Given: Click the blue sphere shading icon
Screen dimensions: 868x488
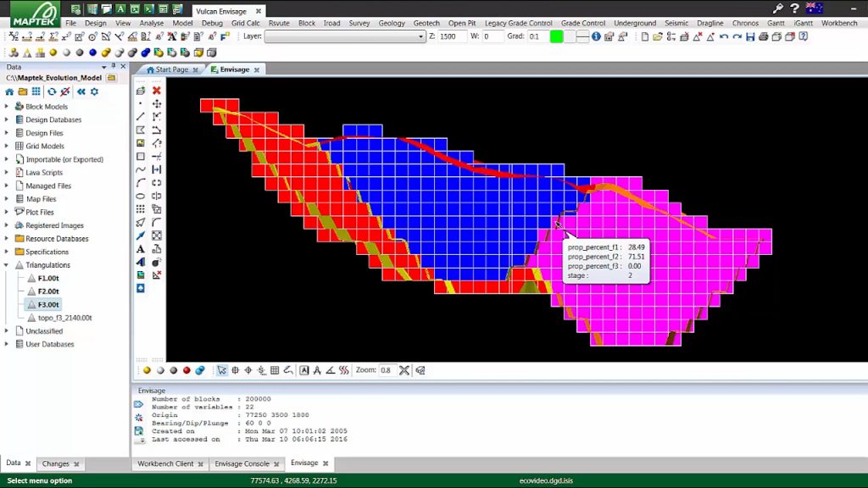Looking at the screenshot, I should coord(92,53).
